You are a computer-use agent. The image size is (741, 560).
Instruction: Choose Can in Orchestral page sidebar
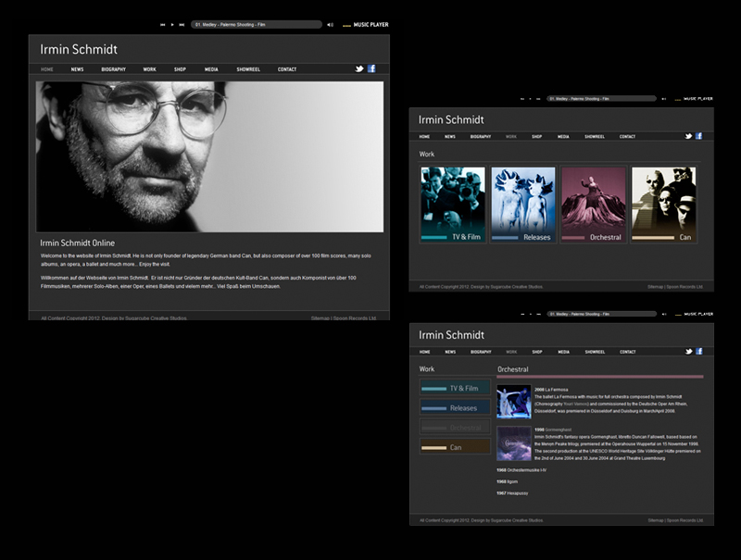(455, 447)
